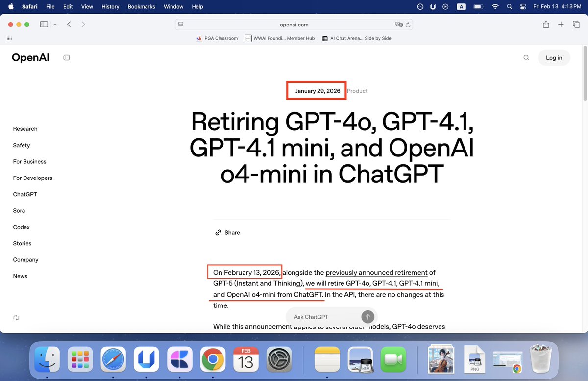Open News in the sidebar
Screen dimensions: 588x381
click(x=20, y=276)
